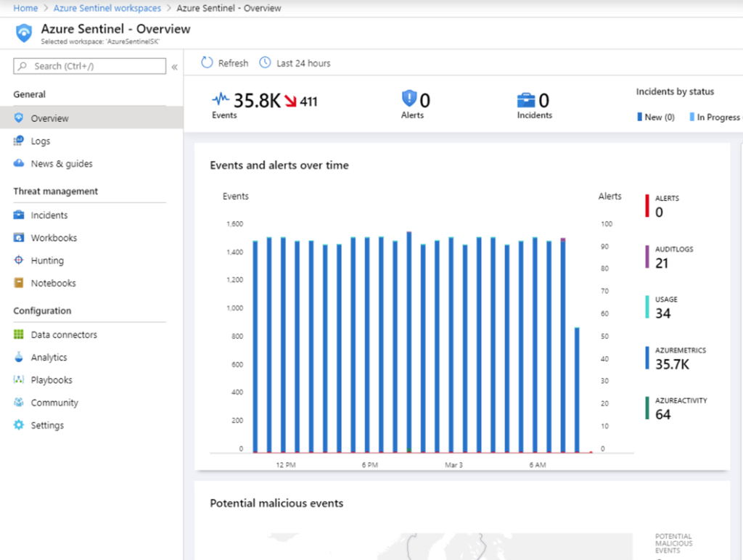Open the Overview menu item
The image size is (743, 560).
tap(91, 118)
